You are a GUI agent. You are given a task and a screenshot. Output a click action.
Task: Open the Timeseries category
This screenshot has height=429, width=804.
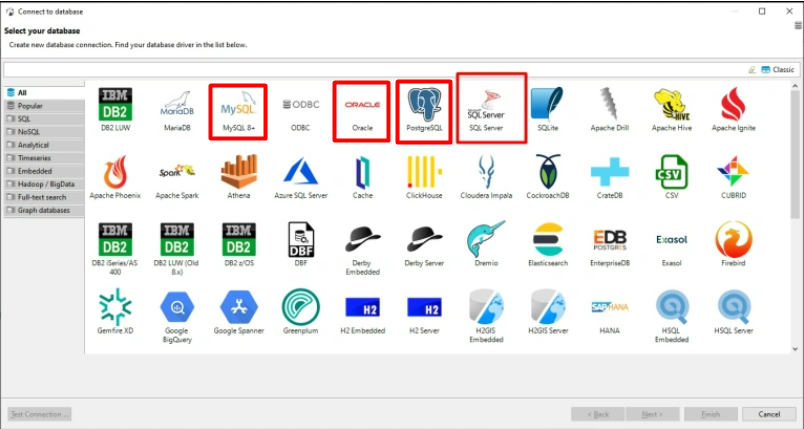[x=44, y=158]
